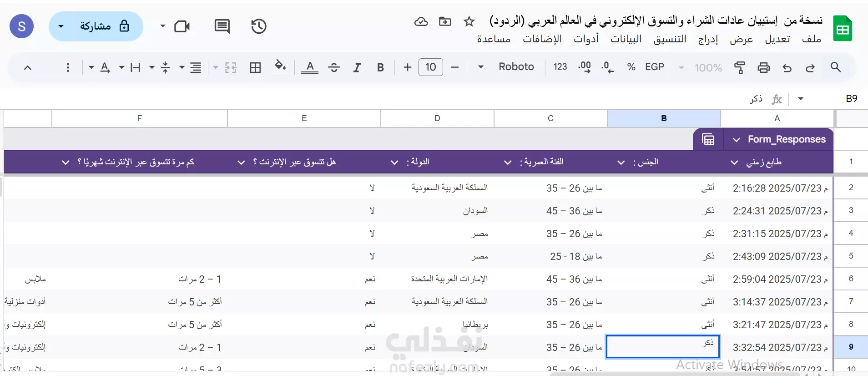Image resolution: width=868 pixels, height=376 pixels.
Task: Click the print icon in toolbar
Action: [x=763, y=67]
